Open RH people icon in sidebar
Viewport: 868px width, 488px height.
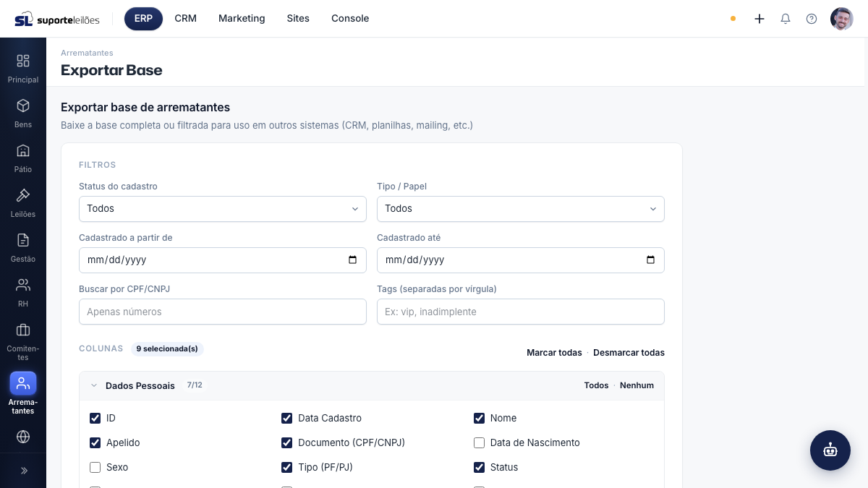(x=23, y=285)
